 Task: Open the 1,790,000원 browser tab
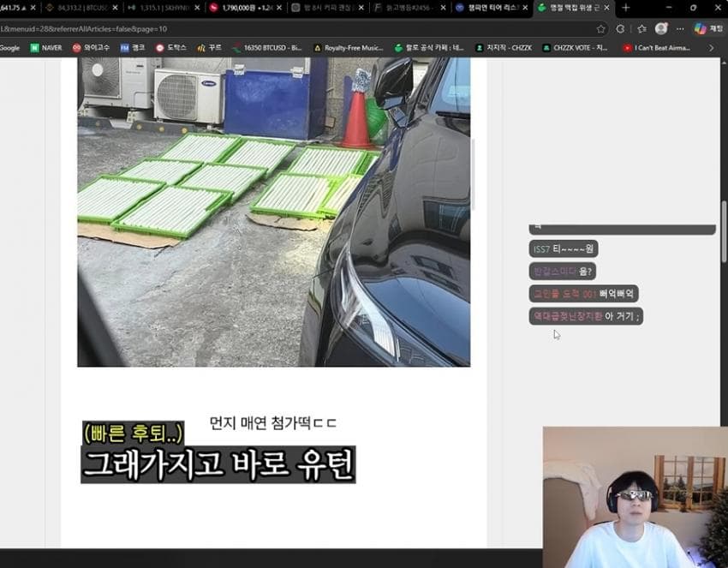[x=245, y=8]
